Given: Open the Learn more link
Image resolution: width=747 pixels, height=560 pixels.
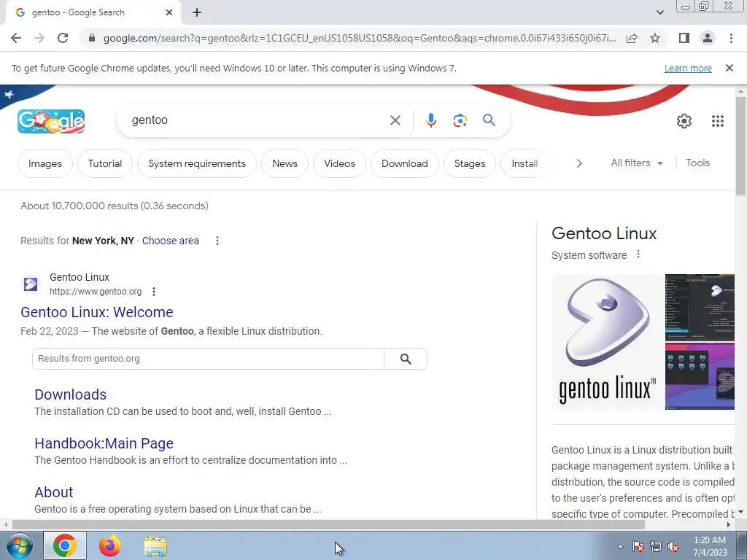Looking at the screenshot, I should coord(688,68).
